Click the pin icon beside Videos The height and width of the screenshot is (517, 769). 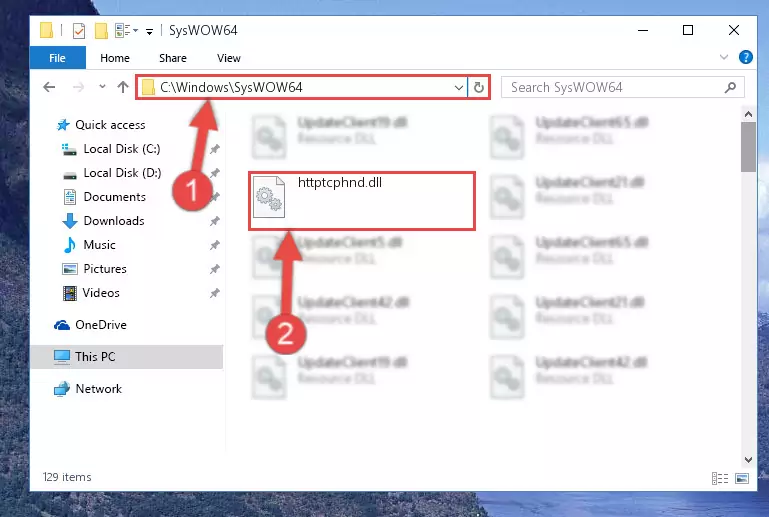tap(215, 293)
